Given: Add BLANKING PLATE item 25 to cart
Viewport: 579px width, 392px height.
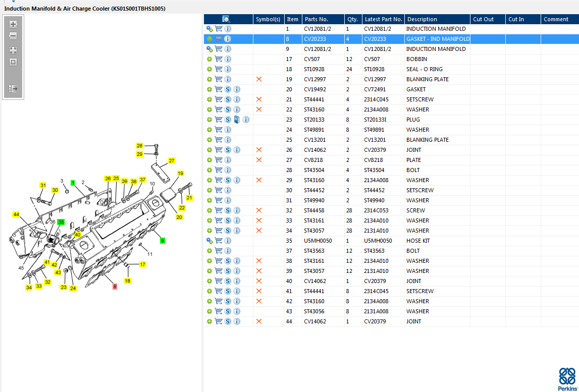Looking at the screenshot, I should pyautogui.click(x=219, y=140).
